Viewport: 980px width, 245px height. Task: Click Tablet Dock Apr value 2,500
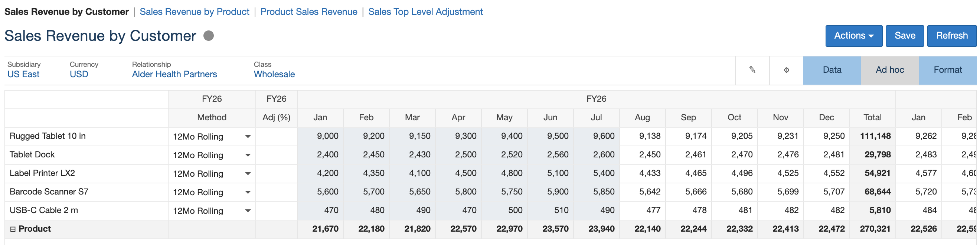tap(458, 155)
